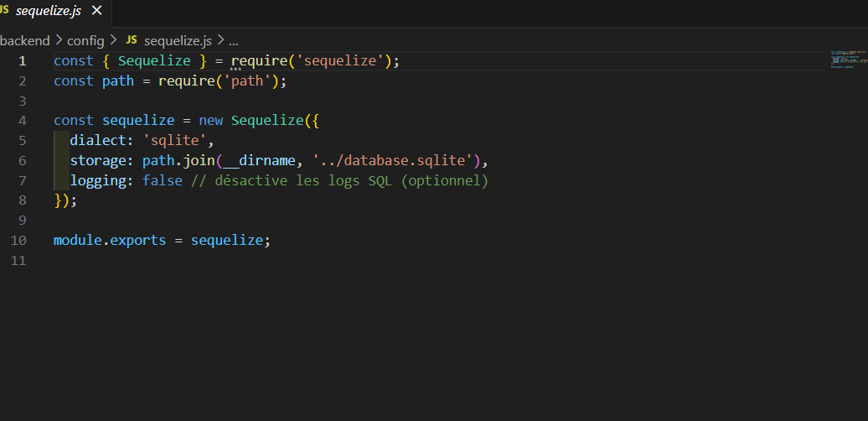
Task: Click the closing brackets on line 8
Action: (x=65, y=200)
